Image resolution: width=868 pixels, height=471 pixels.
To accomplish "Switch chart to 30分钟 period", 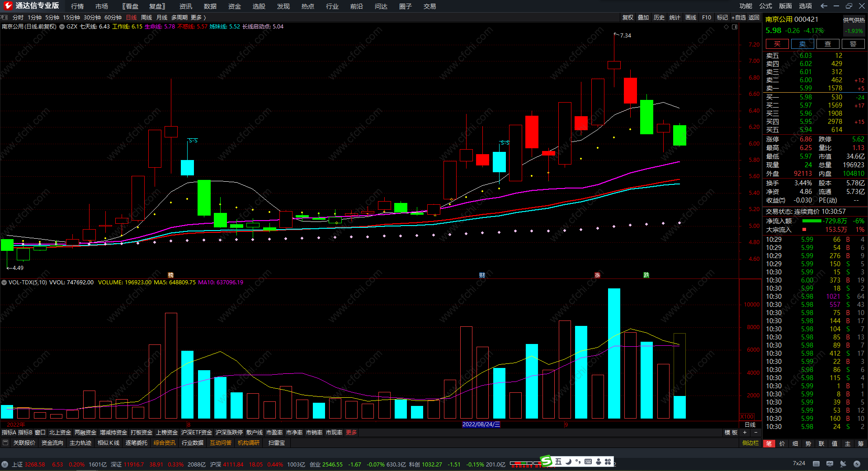I will click(92, 18).
